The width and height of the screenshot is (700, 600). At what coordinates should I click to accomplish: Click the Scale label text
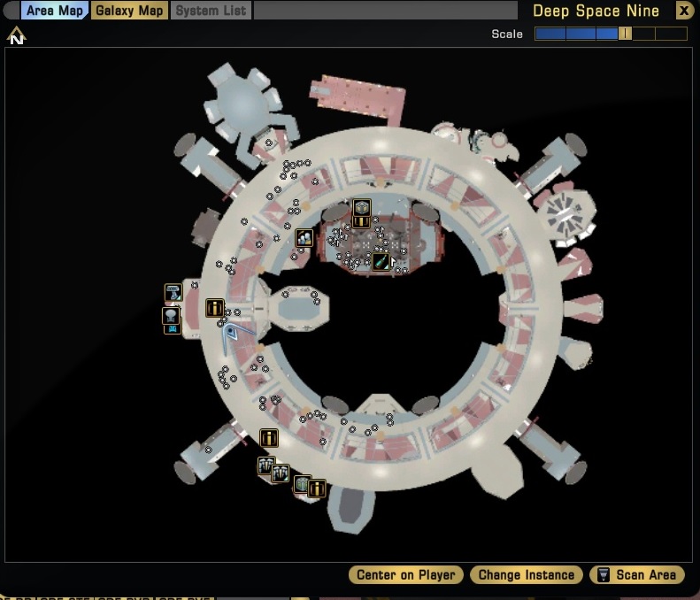pos(507,34)
